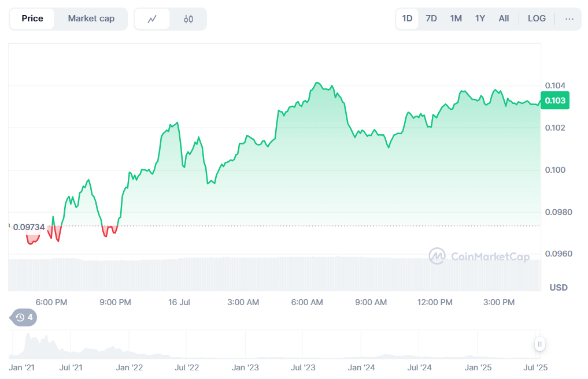Image resolution: width=588 pixels, height=379 pixels.
Task: Select the Price tab
Action: (x=32, y=18)
